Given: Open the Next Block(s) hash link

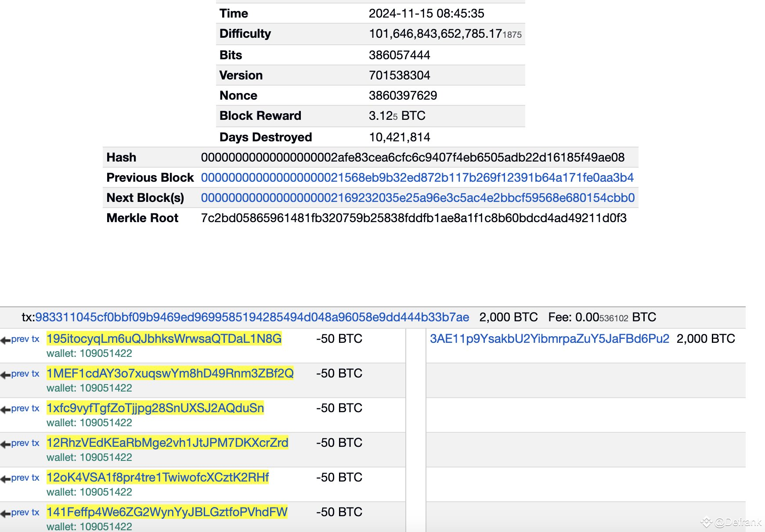Looking at the screenshot, I should (x=418, y=198).
